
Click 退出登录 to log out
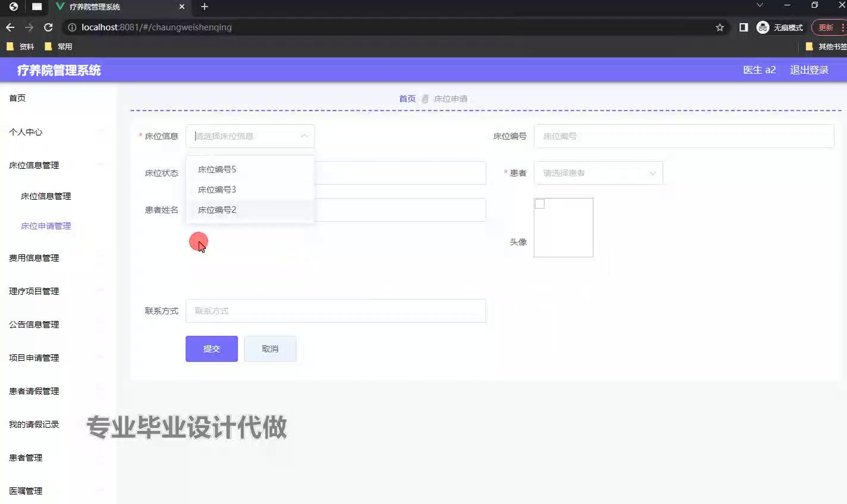(x=809, y=70)
